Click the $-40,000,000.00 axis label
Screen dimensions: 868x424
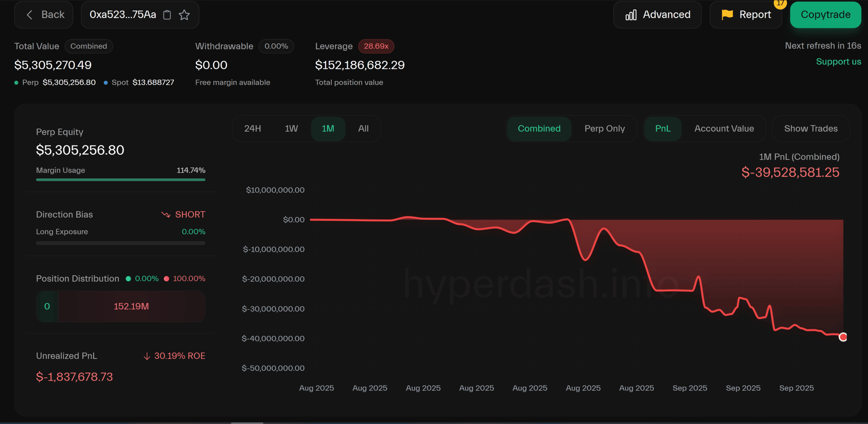coord(273,338)
